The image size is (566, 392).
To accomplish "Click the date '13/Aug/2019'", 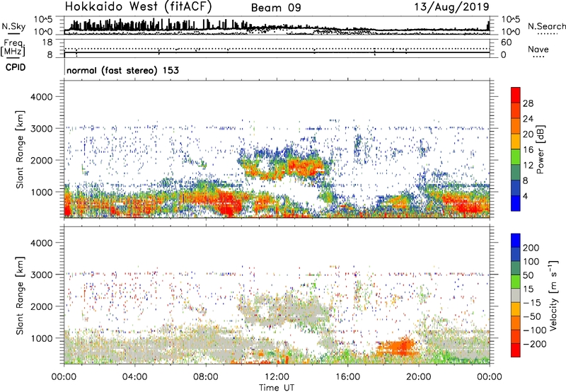I will 451,7.
